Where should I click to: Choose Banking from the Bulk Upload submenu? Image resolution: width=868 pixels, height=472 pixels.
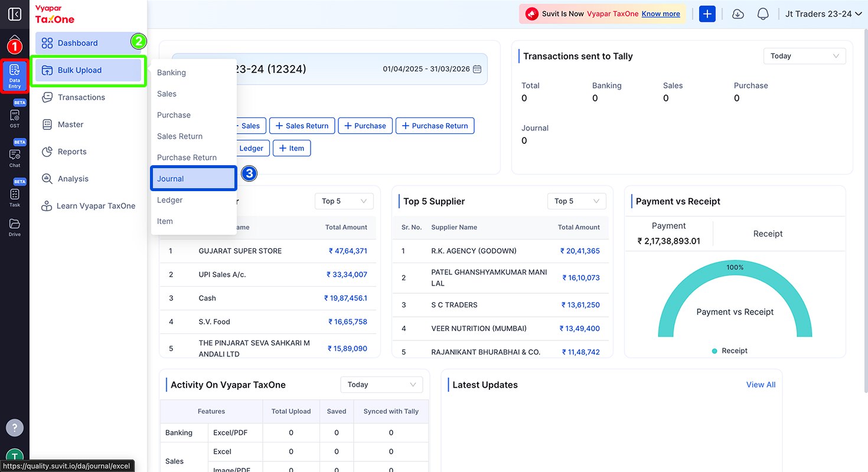(x=194, y=73)
